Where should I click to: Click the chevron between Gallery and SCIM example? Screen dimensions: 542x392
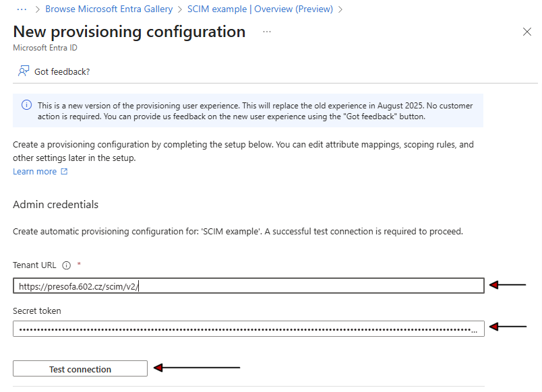click(180, 9)
